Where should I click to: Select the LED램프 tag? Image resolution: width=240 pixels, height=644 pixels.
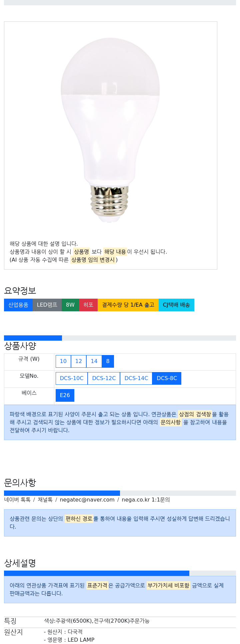click(47, 305)
